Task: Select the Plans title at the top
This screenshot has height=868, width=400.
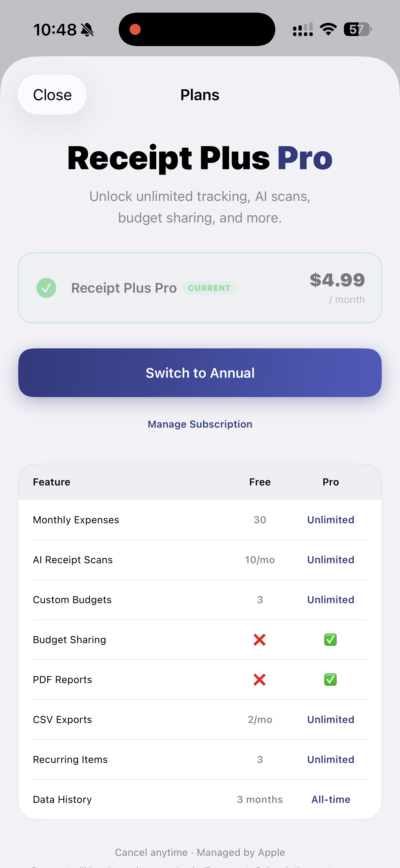Action: (x=200, y=95)
